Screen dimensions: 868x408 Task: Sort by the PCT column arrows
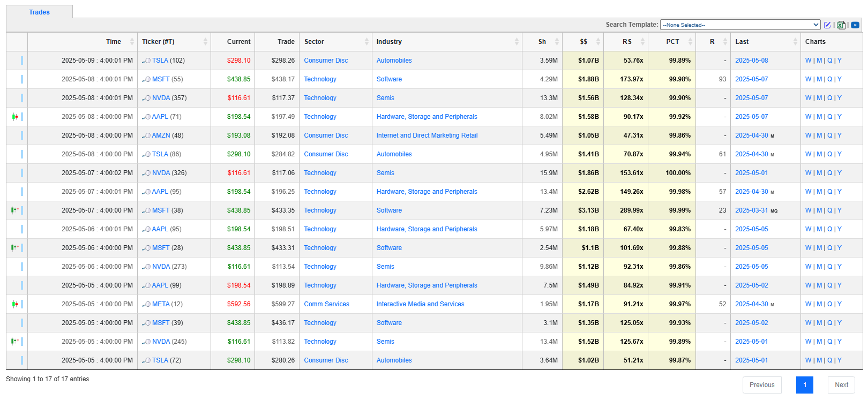(690, 42)
